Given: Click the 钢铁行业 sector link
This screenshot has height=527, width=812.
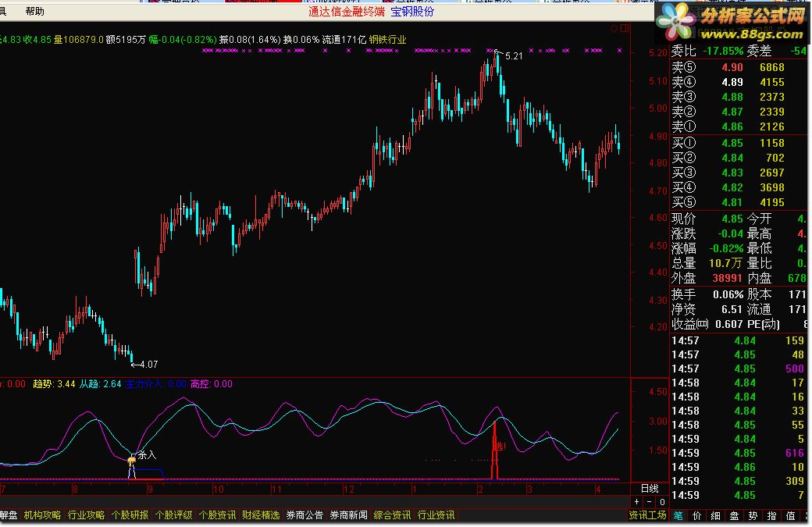Looking at the screenshot, I should click(387, 39).
